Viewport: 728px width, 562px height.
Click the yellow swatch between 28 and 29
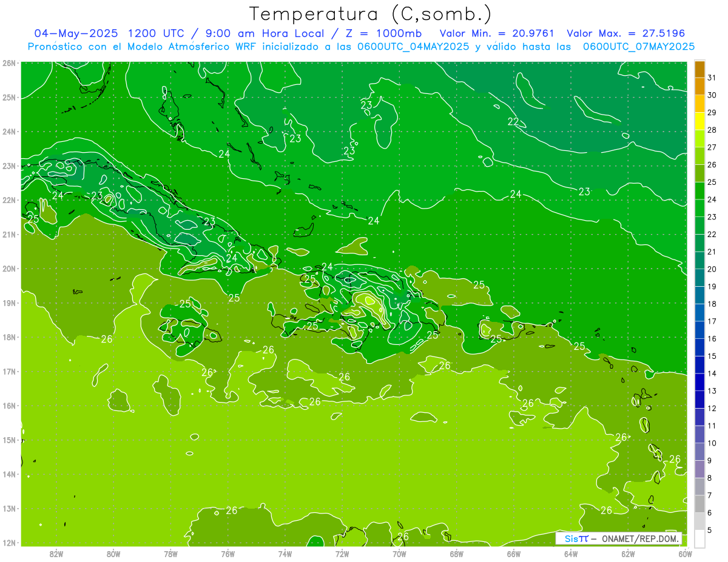point(700,121)
